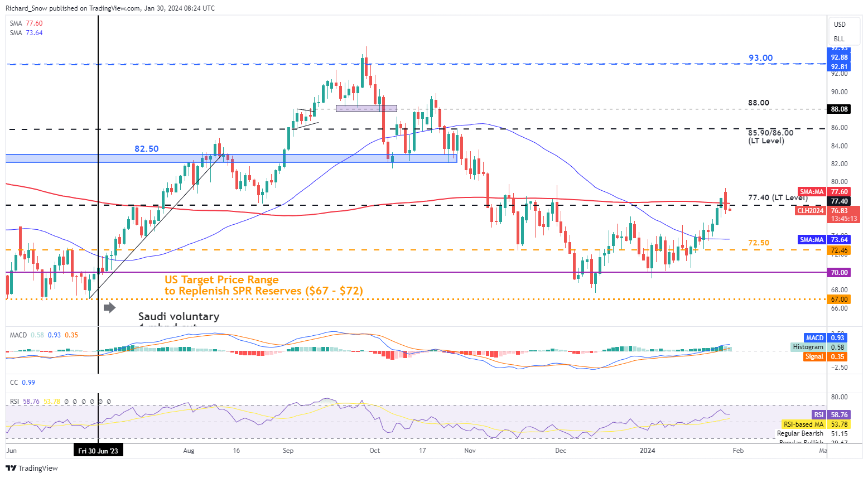
Task: Select the orange Signal 0.35 value tag
Action: [x=826, y=357]
